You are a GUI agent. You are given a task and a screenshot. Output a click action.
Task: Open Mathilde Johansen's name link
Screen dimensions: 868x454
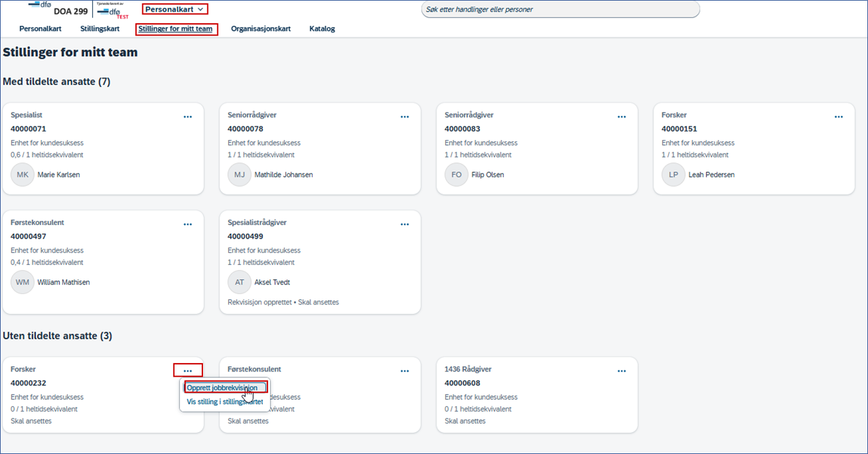pyautogui.click(x=284, y=175)
